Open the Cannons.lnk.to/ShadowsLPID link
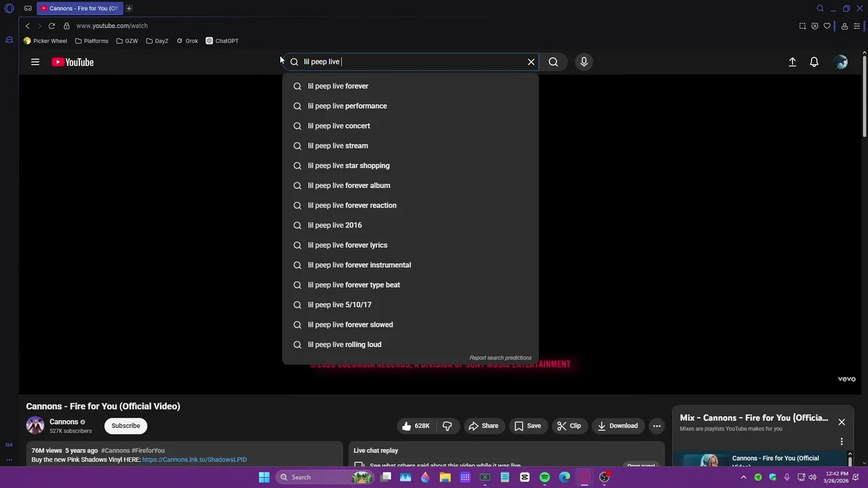This screenshot has width=868, height=488. [x=195, y=460]
